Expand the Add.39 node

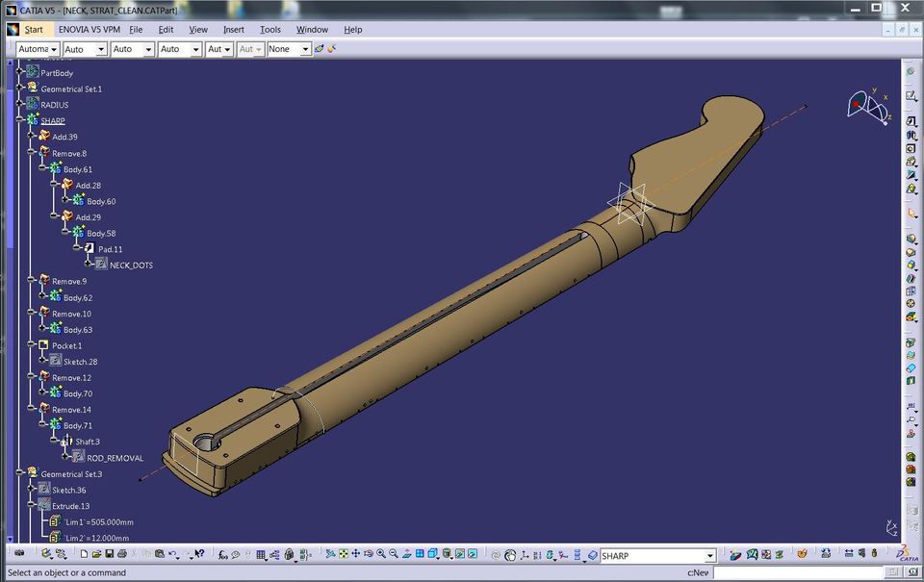32,136
